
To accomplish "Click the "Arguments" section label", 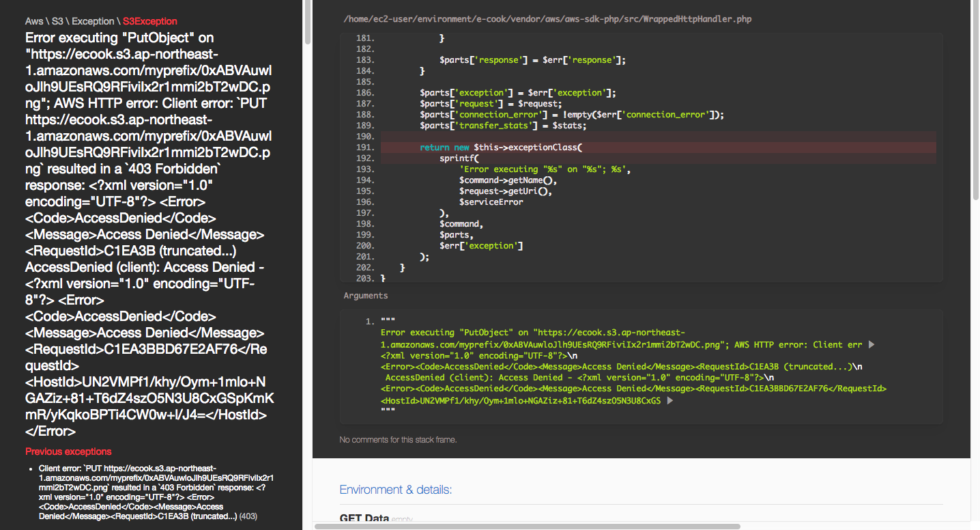I will pos(364,295).
